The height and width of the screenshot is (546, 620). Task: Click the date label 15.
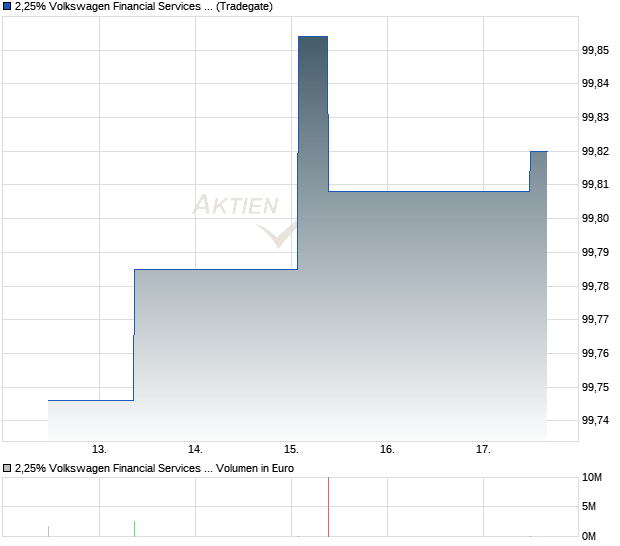(291, 450)
